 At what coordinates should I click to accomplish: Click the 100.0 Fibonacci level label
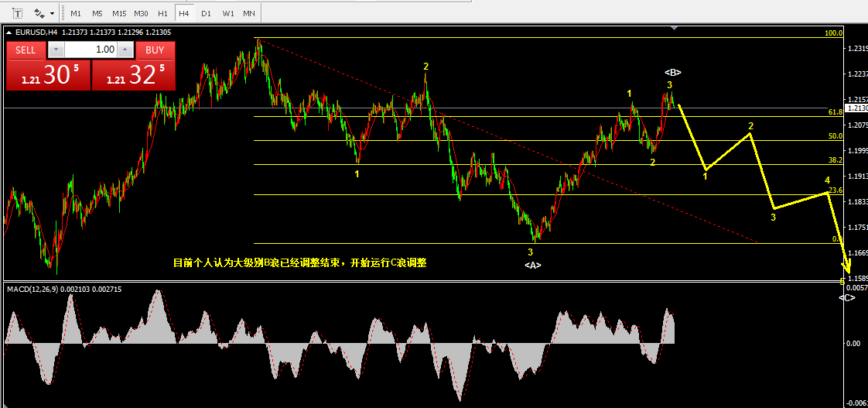[834, 33]
